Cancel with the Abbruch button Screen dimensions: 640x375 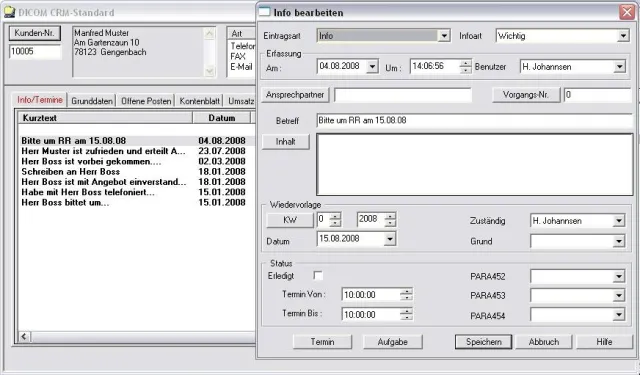coord(544,342)
